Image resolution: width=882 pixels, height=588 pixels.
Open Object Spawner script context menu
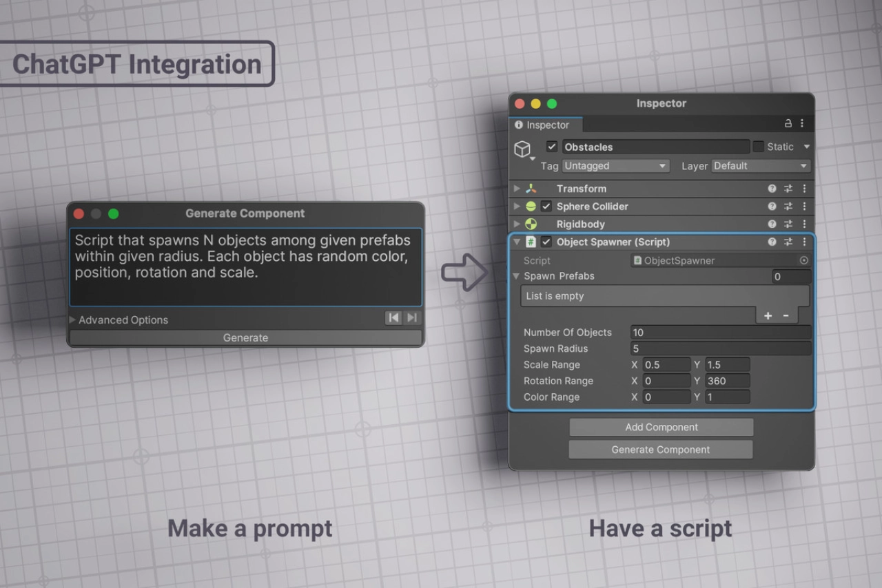click(803, 242)
